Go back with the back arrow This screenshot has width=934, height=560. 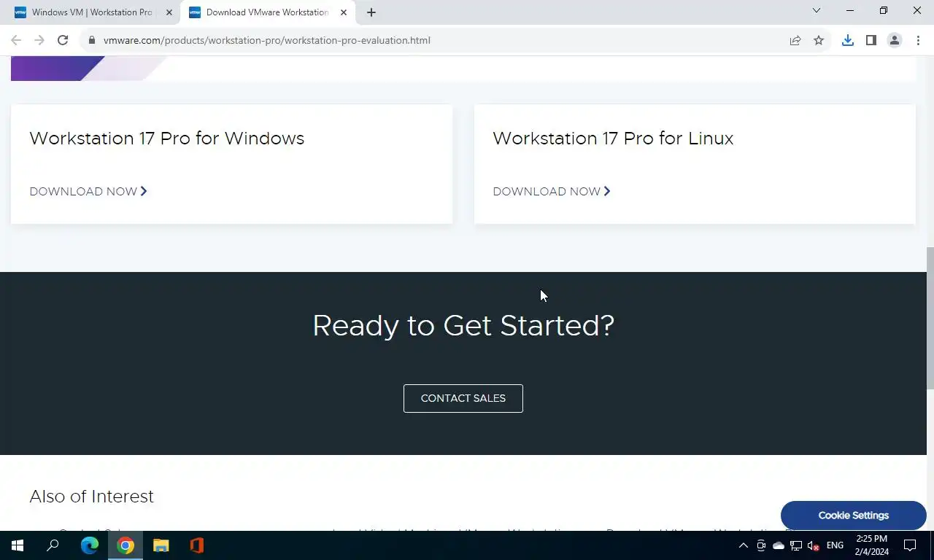tap(16, 40)
